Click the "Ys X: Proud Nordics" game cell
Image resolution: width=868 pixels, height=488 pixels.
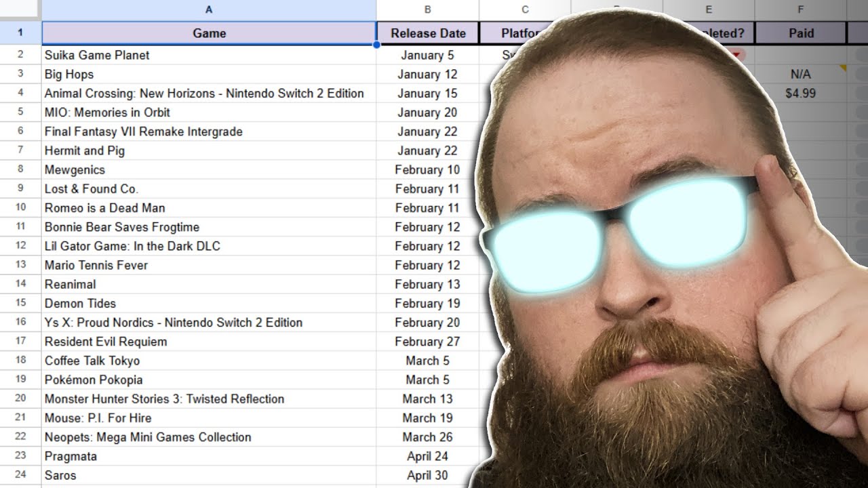(209, 322)
